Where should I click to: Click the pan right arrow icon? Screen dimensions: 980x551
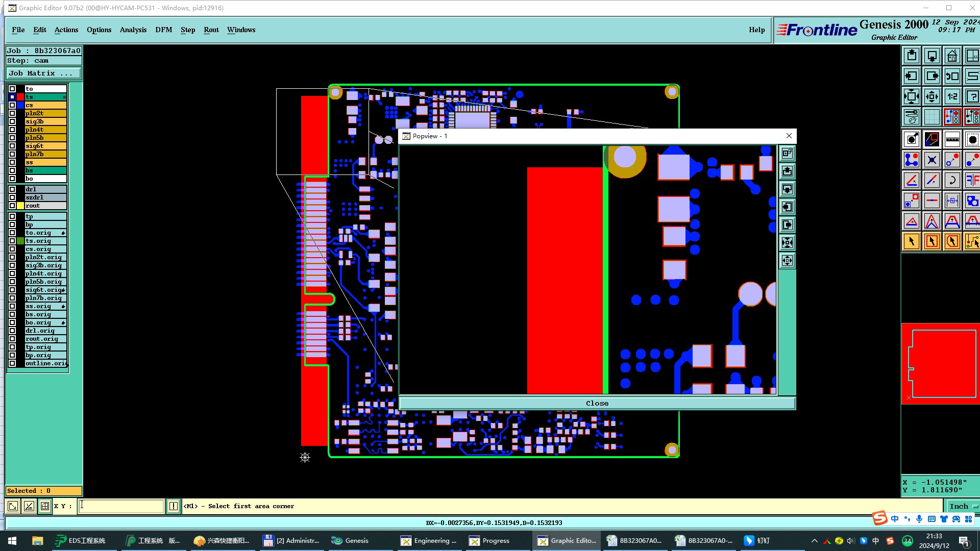pos(932,76)
